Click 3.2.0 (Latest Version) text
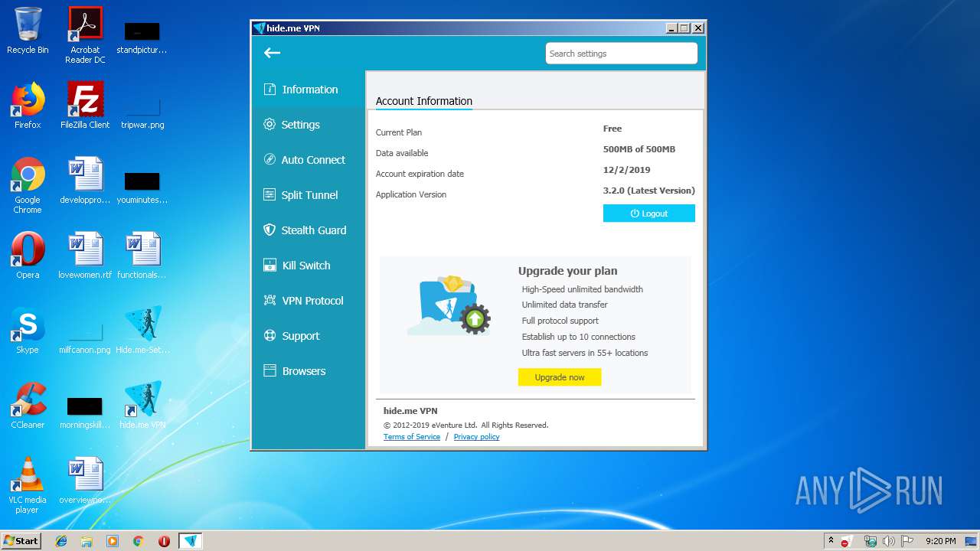The height and width of the screenshot is (551, 980). (649, 191)
